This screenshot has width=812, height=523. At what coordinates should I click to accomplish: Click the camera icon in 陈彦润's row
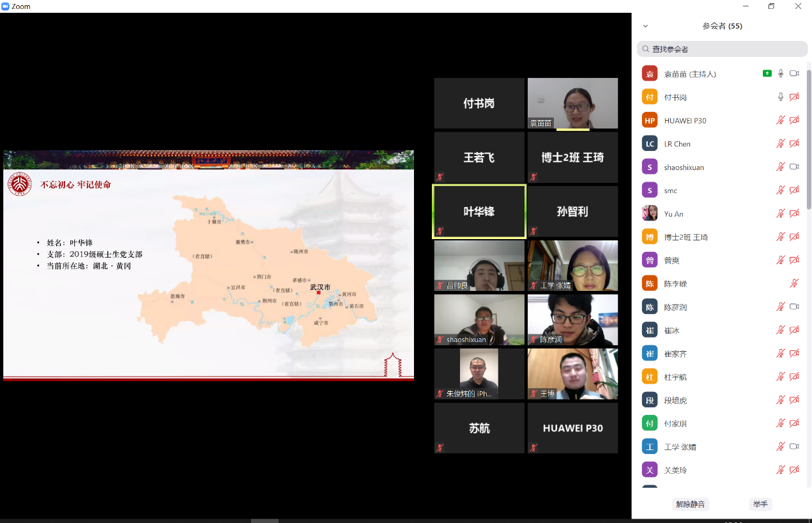pos(794,307)
